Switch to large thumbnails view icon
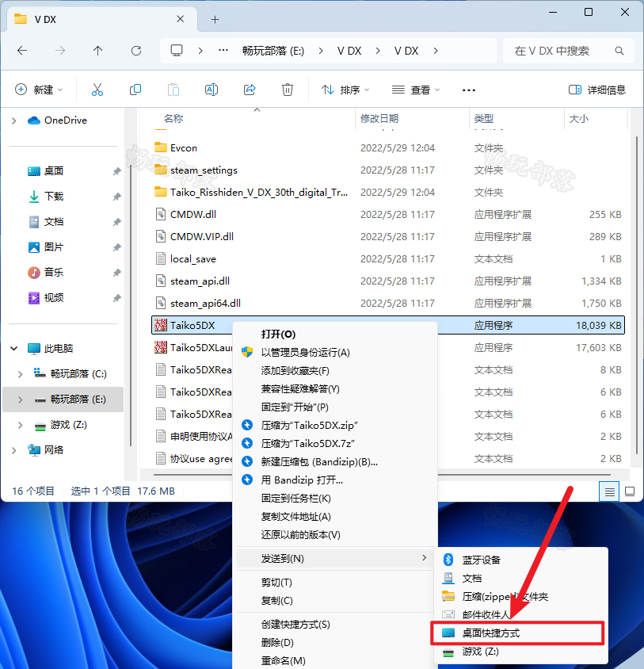Screen dimensions: 644x669 (x=630, y=491)
